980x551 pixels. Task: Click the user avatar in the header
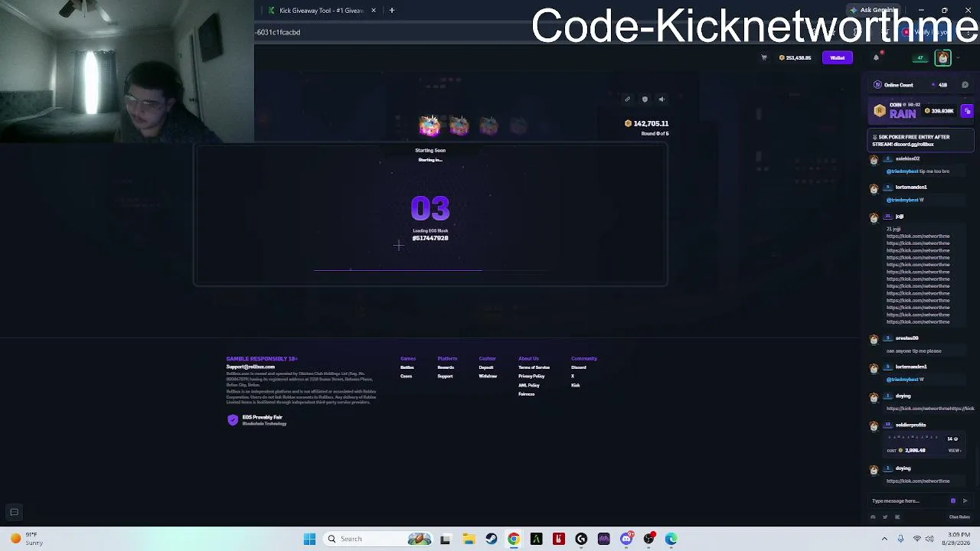[943, 58]
